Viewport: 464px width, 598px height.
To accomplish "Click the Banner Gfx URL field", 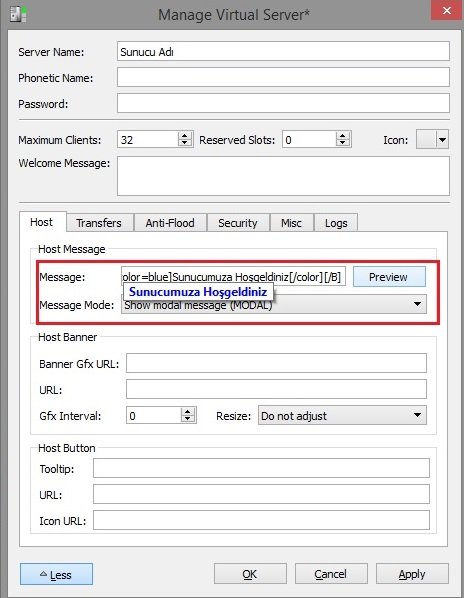I will (x=276, y=363).
